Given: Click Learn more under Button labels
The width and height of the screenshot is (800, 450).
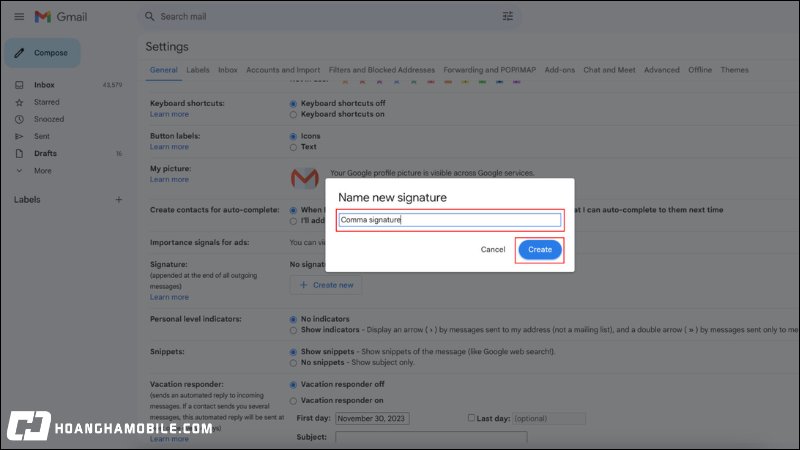Looking at the screenshot, I should click(x=169, y=147).
